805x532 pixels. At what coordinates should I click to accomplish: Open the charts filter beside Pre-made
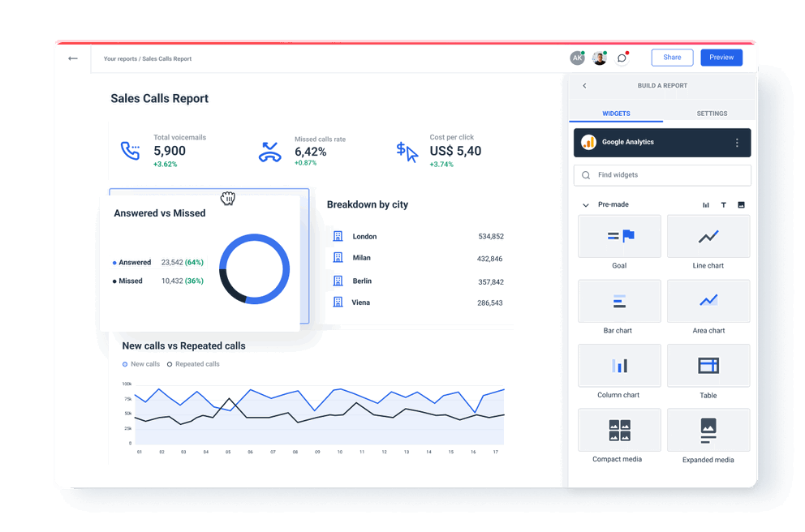705,204
